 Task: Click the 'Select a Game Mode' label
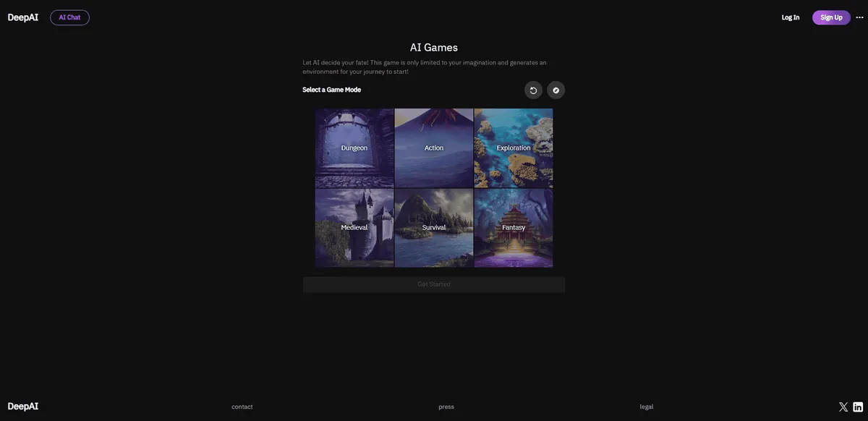tap(331, 90)
